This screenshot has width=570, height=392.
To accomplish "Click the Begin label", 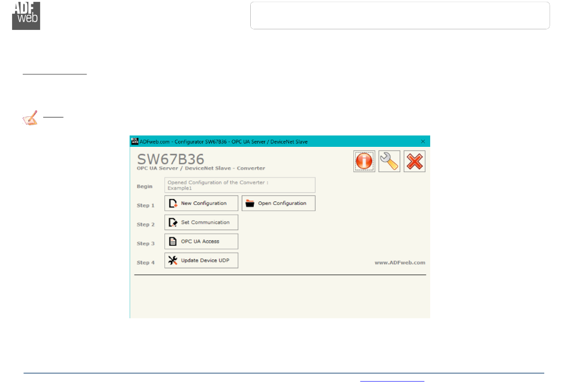I will [145, 186].
